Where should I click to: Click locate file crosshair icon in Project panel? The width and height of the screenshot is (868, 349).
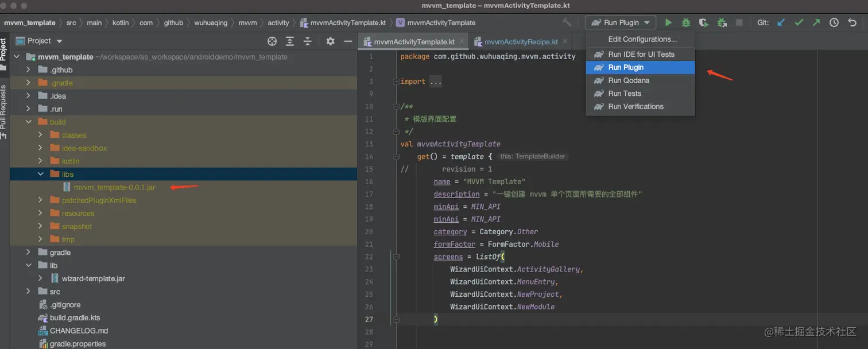(x=272, y=41)
